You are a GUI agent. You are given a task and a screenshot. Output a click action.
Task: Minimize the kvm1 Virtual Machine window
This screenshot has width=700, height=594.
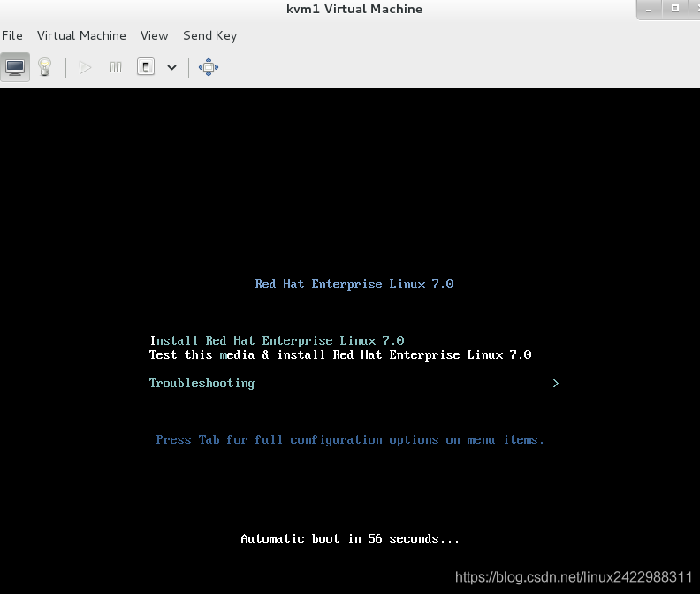(x=649, y=10)
